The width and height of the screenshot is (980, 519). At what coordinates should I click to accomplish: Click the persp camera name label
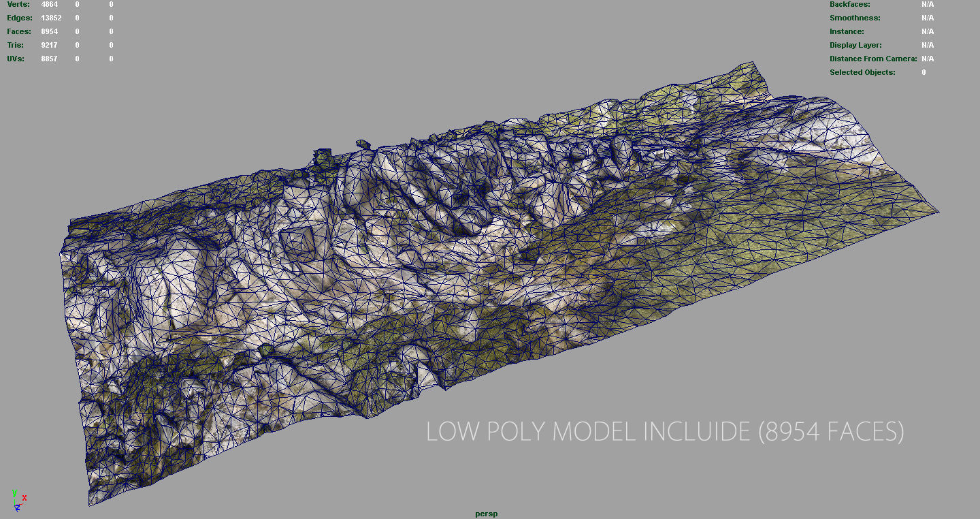point(486,514)
